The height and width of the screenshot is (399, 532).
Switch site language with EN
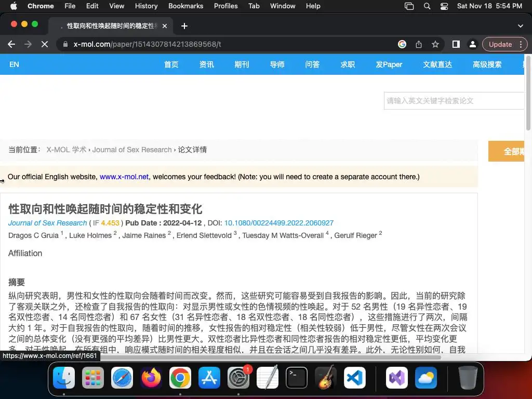pyautogui.click(x=14, y=64)
